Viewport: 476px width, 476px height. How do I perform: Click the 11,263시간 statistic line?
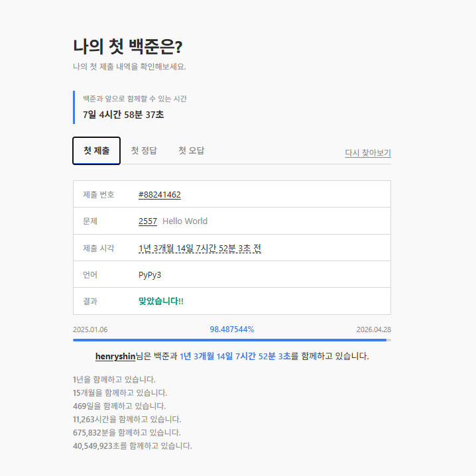click(127, 419)
